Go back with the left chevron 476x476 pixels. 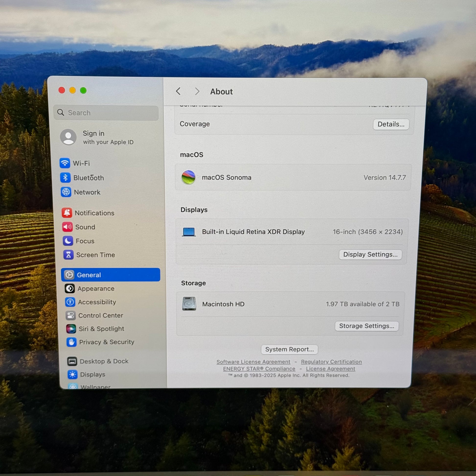click(x=178, y=91)
